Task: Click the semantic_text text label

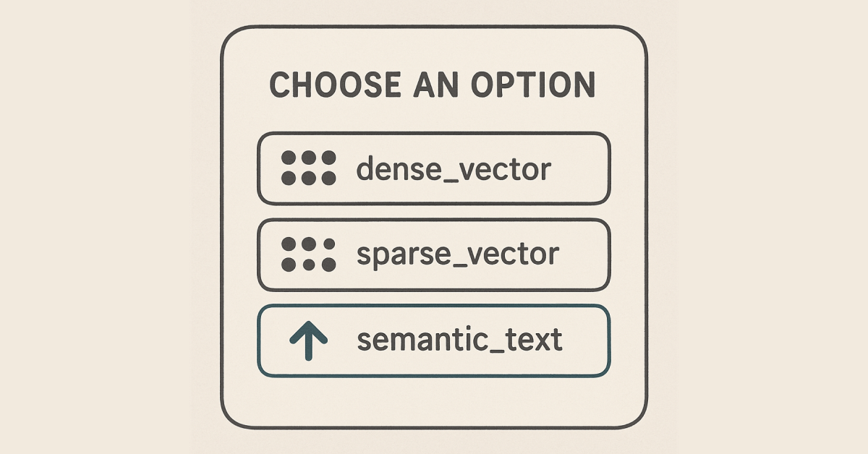Action: coord(459,340)
